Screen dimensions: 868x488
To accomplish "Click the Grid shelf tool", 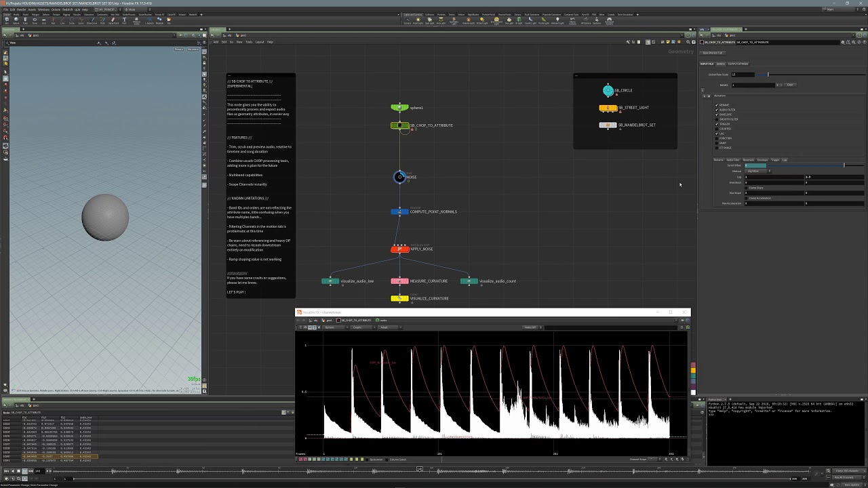I will coord(44,20).
